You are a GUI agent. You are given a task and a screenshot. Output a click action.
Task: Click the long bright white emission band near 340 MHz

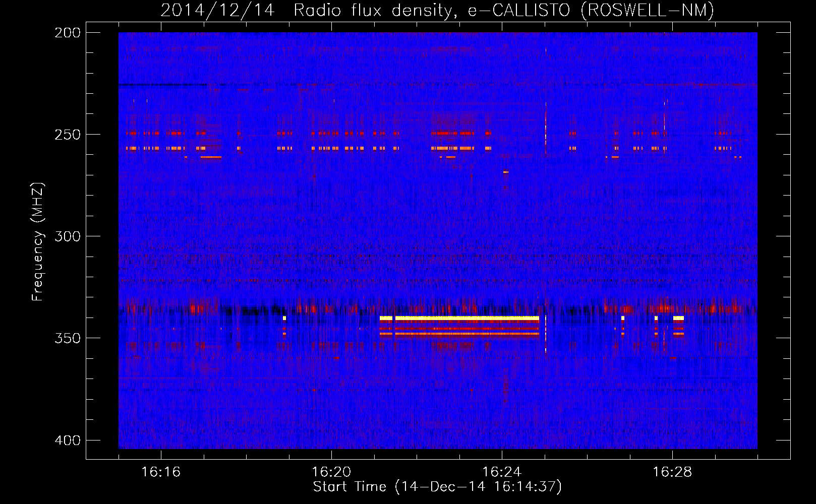(467, 318)
